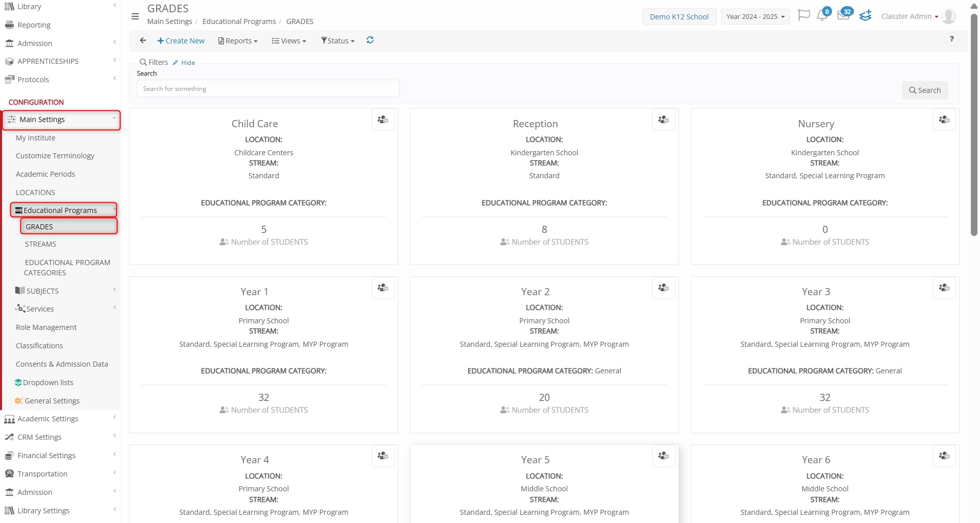Collapse the Main Settings section
The height and width of the screenshot is (523, 980).
point(61,120)
